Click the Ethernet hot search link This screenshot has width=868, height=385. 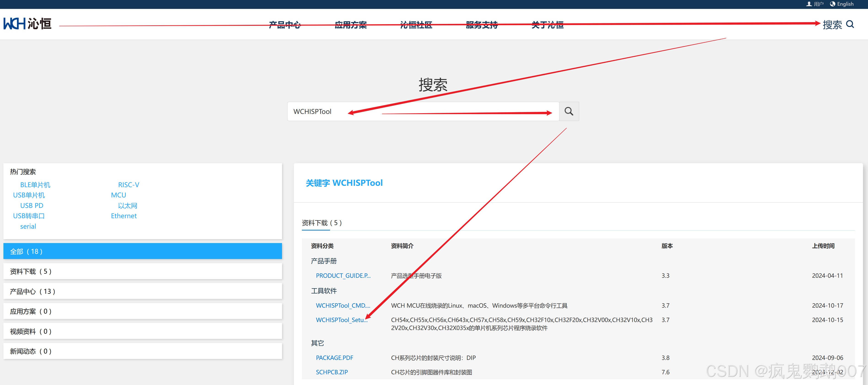tap(124, 216)
